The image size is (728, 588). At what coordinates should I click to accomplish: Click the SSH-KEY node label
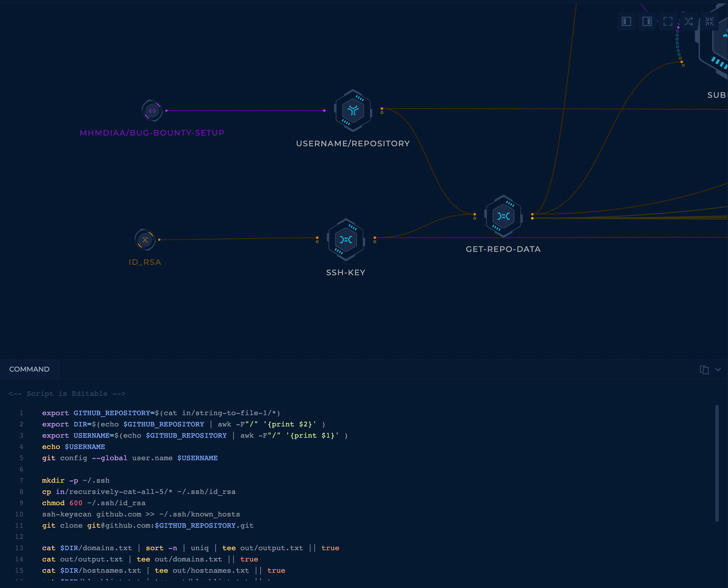tap(346, 273)
